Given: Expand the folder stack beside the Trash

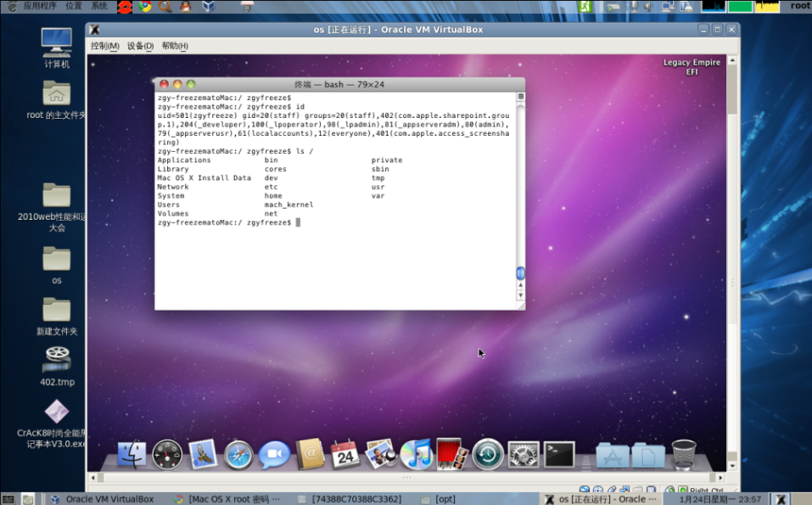Looking at the screenshot, I should (649, 456).
